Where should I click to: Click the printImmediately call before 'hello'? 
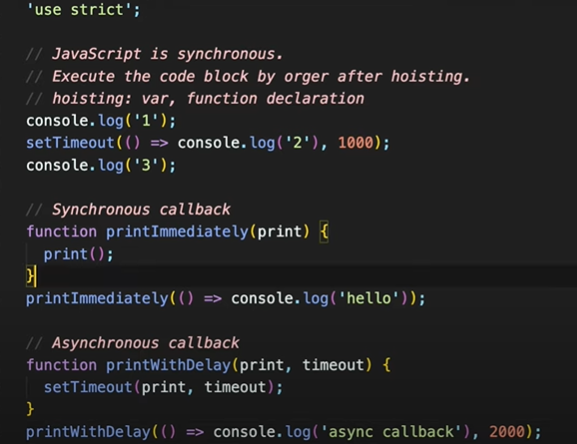point(97,298)
